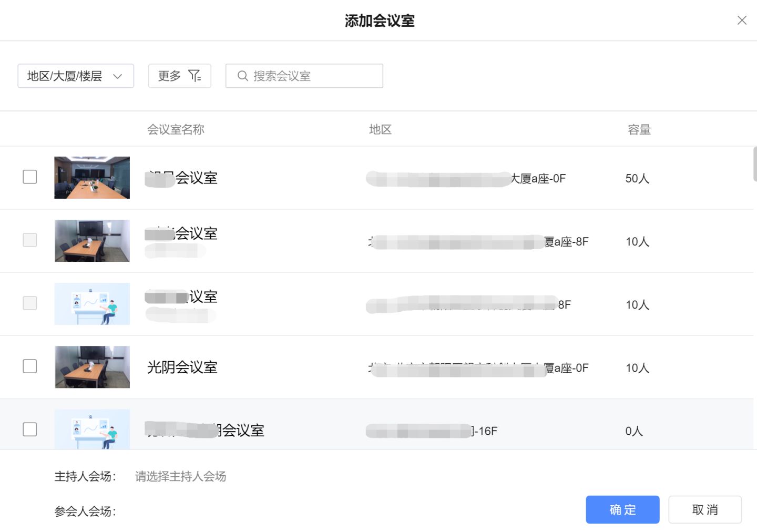The image size is (757, 532).
Task: Click the 地区 column header
Action: click(x=380, y=129)
